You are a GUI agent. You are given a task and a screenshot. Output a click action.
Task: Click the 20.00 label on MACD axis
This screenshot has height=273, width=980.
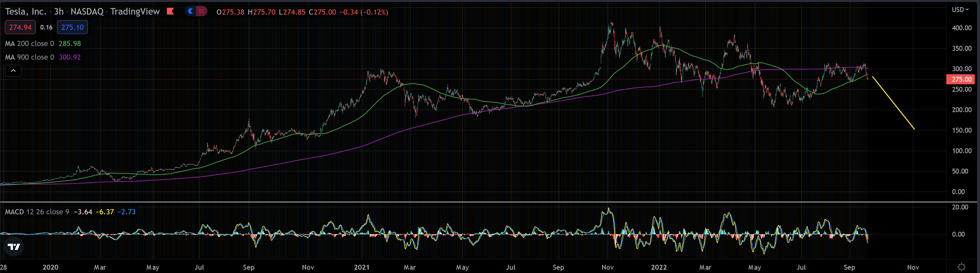(960, 207)
